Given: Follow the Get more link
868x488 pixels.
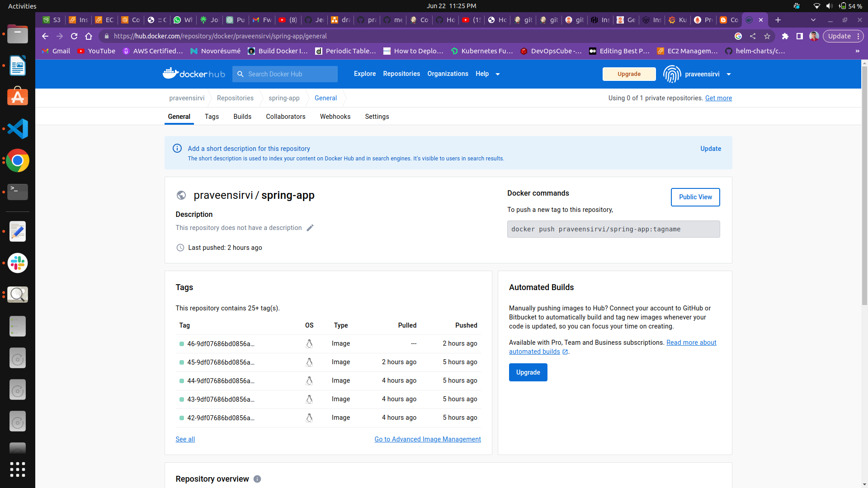Looking at the screenshot, I should click(718, 98).
